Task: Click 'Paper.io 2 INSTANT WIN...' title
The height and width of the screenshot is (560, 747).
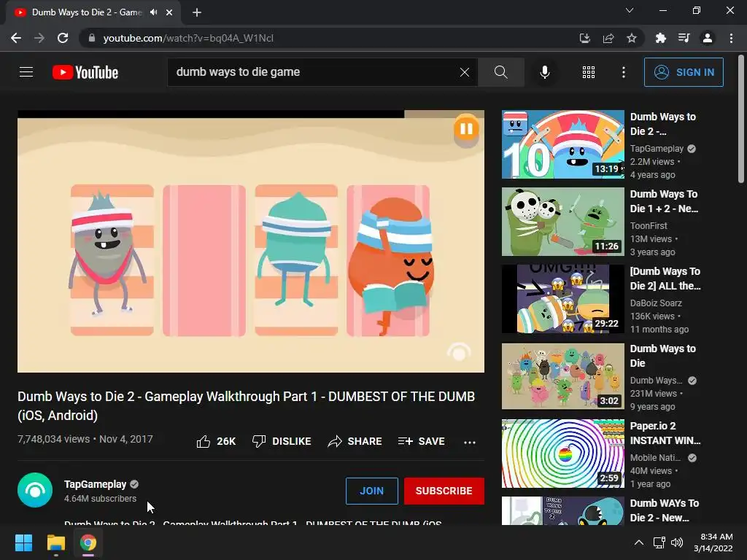Action: coord(665,433)
